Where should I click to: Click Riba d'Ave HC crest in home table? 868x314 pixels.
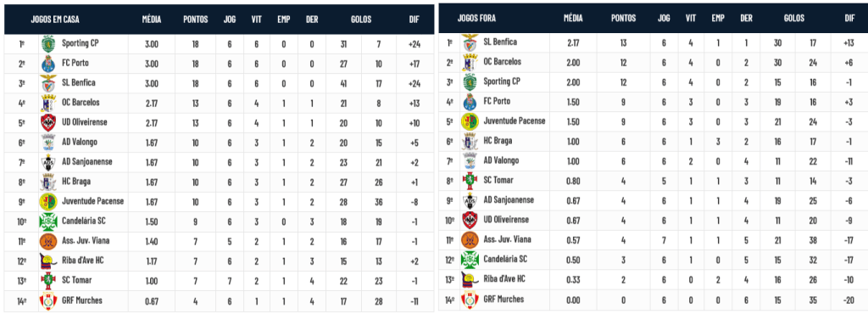48,261
